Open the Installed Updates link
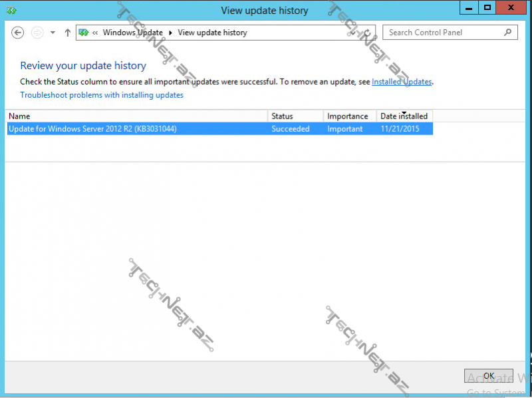The height and width of the screenshot is (398, 532). (x=402, y=82)
